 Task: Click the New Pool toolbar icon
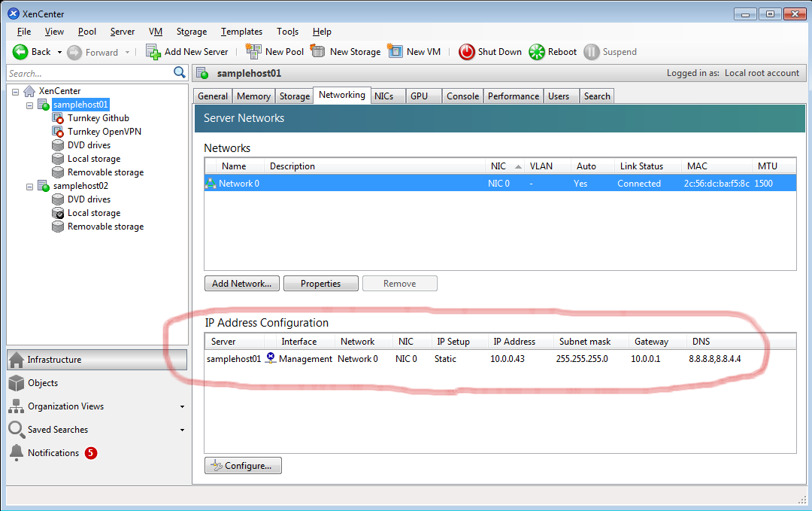[x=253, y=52]
